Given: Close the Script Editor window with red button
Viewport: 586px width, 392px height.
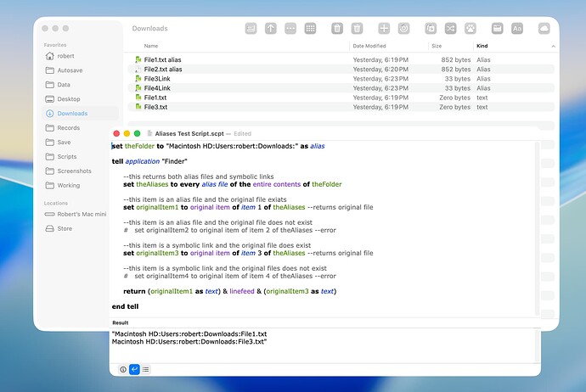Looking at the screenshot, I should click(116, 133).
